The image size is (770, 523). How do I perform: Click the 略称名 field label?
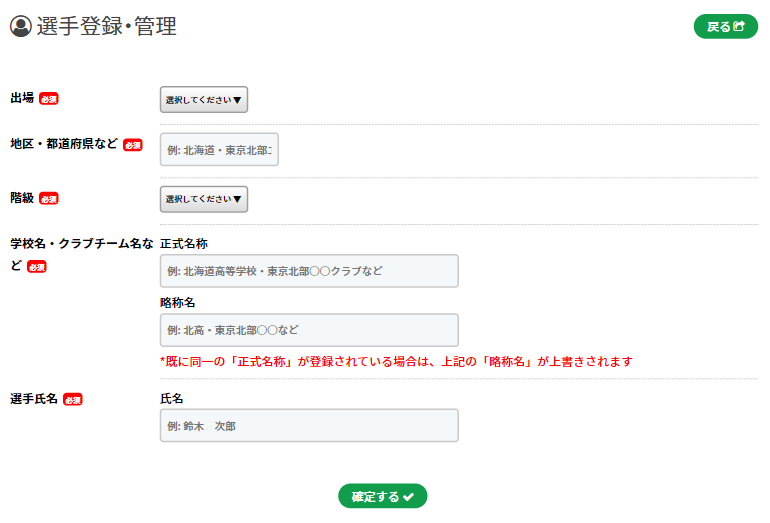178,302
